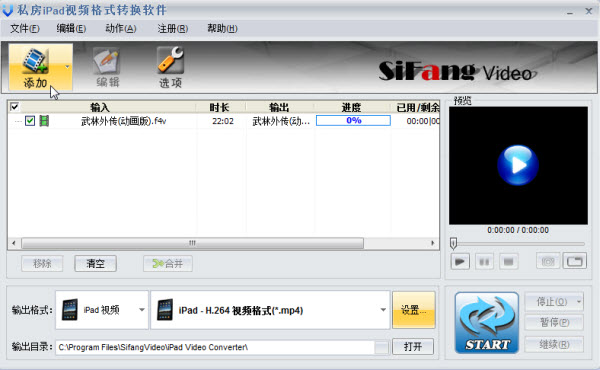This screenshot has width=600, height=370.
Task: Click the duration cell 22:02
Action: click(223, 121)
